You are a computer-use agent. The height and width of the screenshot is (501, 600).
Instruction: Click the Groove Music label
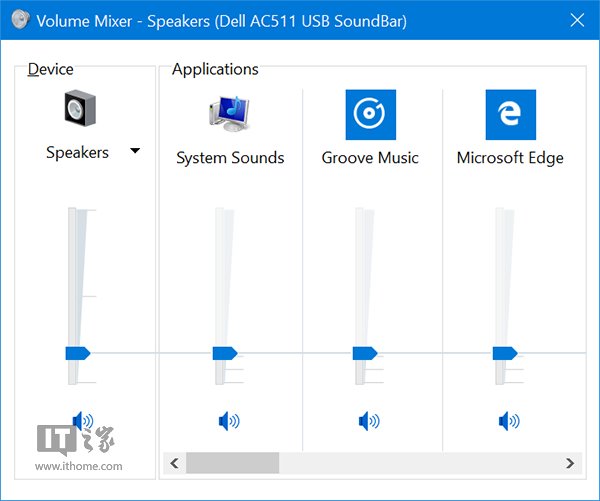click(x=370, y=158)
